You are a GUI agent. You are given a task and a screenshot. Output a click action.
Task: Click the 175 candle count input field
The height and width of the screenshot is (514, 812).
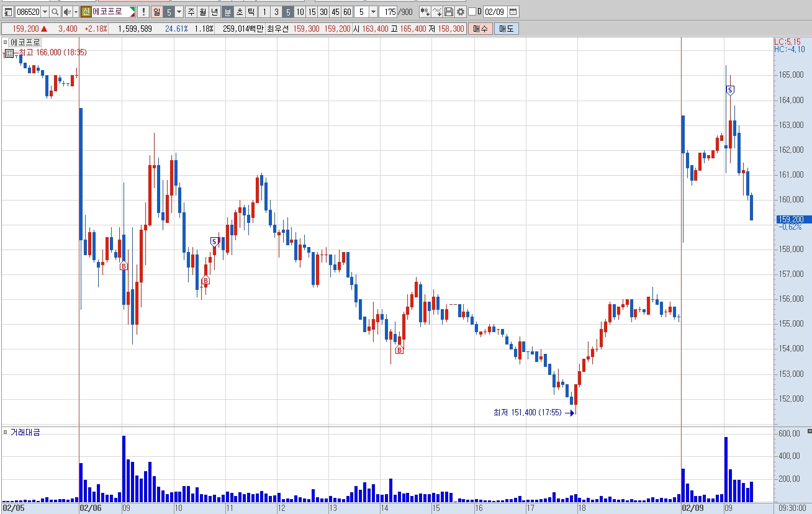pos(388,12)
